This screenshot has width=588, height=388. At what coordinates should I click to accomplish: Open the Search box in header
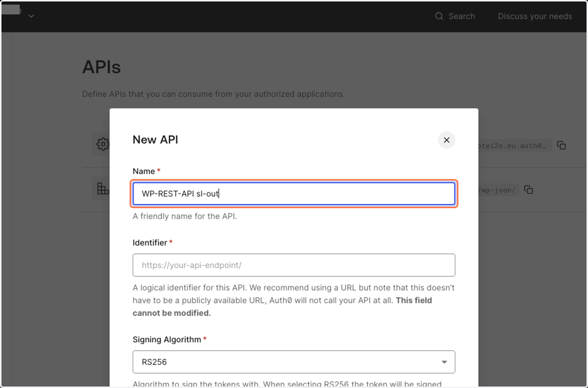click(x=455, y=16)
